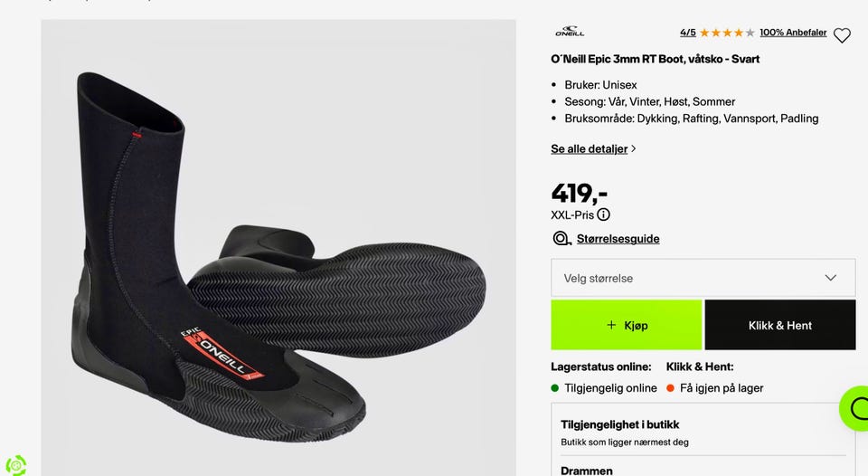Click the Klikk & Hent button
This screenshot has width=868, height=476.
coord(780,325)
